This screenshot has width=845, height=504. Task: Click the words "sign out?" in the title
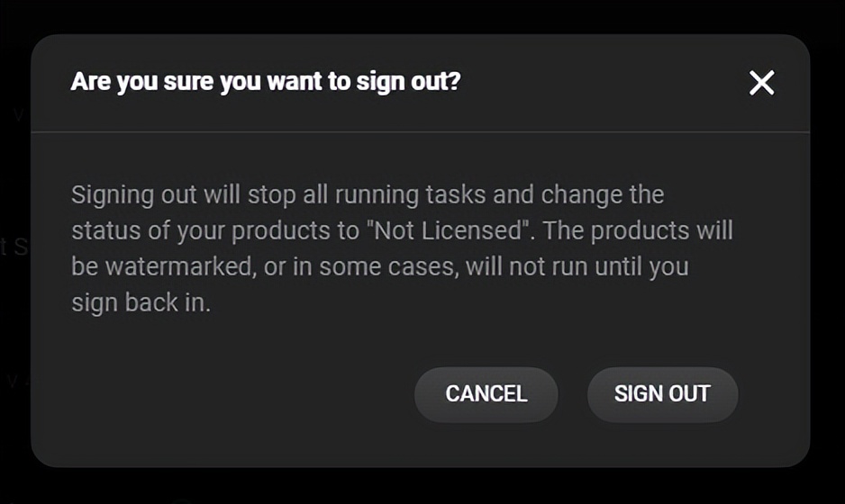(x=422, y=83)
